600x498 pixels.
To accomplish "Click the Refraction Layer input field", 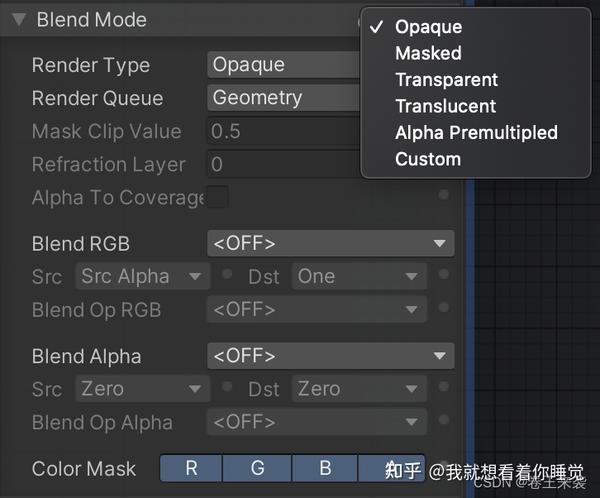I will tap(284, 164).
